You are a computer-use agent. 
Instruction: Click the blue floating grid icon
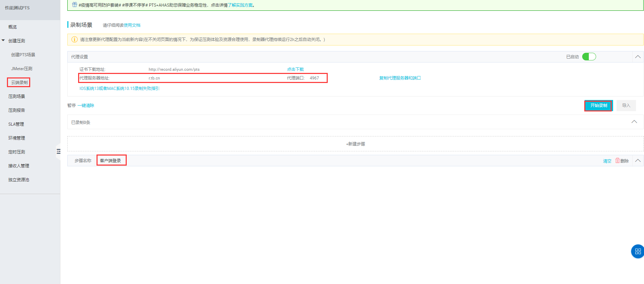click(637, 251)
